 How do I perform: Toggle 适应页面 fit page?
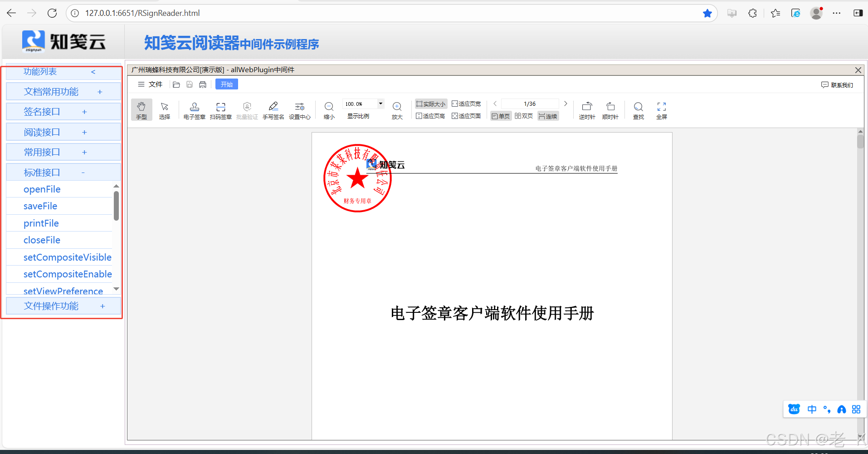pos(466,116)
